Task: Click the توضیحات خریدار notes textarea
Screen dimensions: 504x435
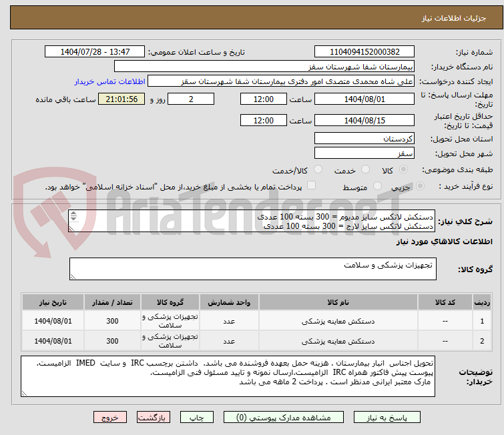Action: pyautogui.click(x=228, y=376)
